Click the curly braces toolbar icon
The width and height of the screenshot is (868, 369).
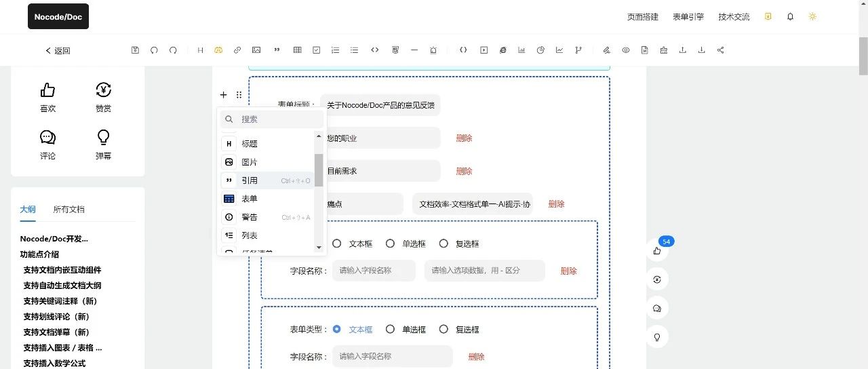[x=463, y=50]
